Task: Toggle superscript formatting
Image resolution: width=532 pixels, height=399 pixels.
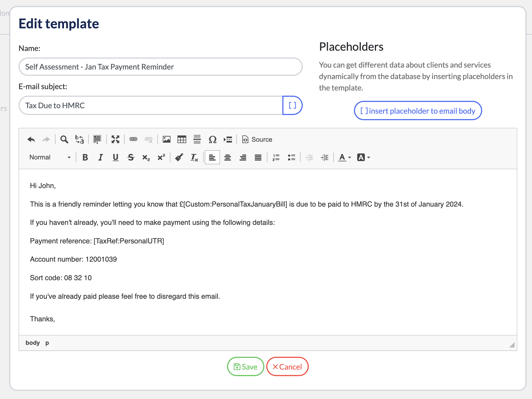Action: pyautogui.click(x=161, y=157)
